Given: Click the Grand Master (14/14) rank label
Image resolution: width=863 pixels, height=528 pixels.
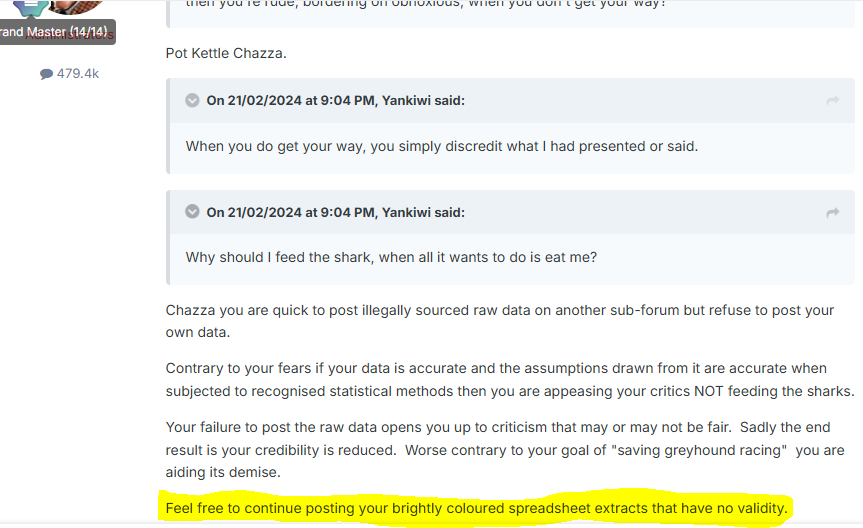Looking at the screenshot, I should [x=54, y=32].
